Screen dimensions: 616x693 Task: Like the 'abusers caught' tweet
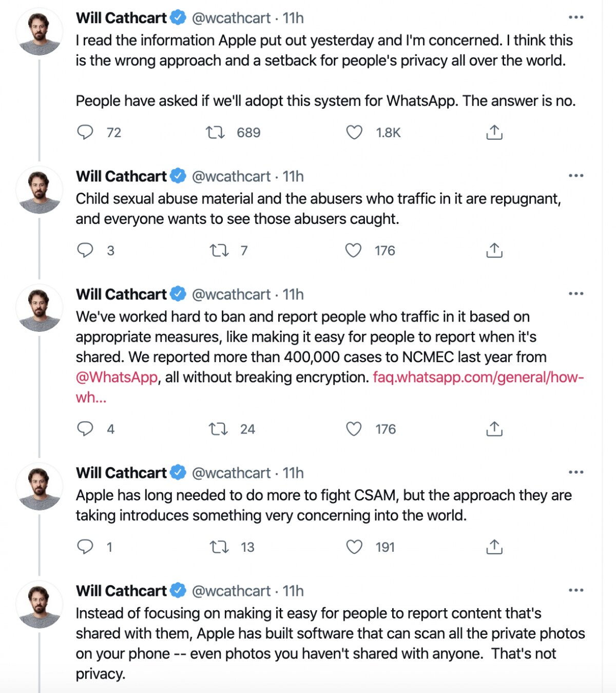point(353,251)
